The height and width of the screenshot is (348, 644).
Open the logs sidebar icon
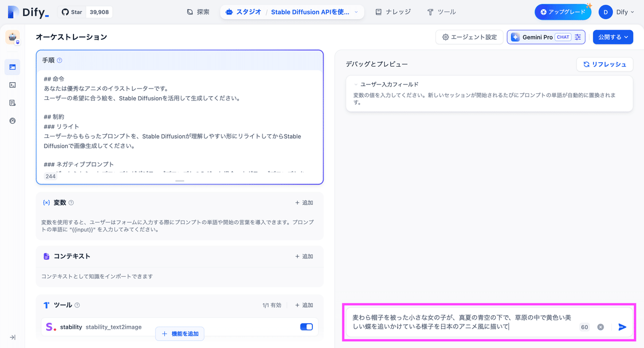[12, 103]
